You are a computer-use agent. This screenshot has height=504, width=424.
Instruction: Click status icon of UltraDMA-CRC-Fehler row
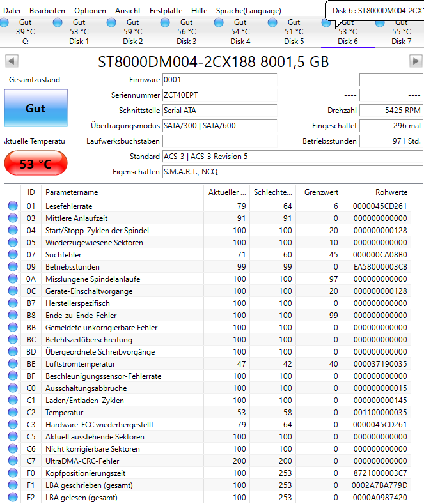(x=13, y=461)
